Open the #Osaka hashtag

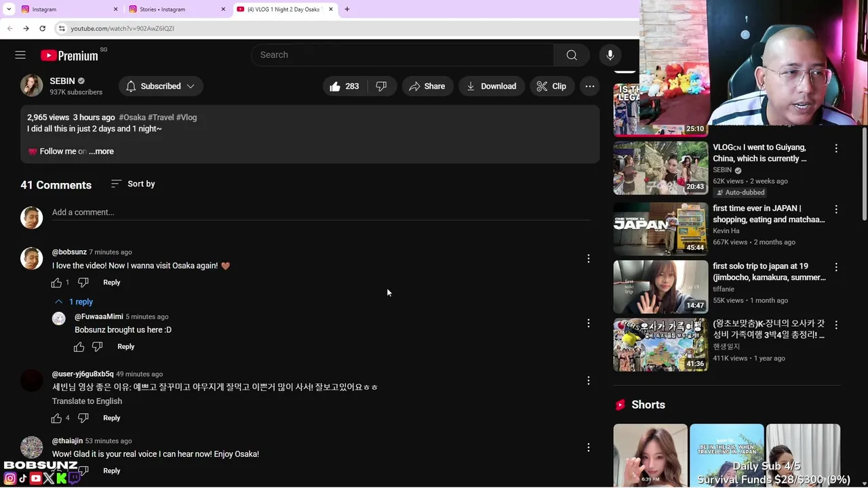(132, 117)
